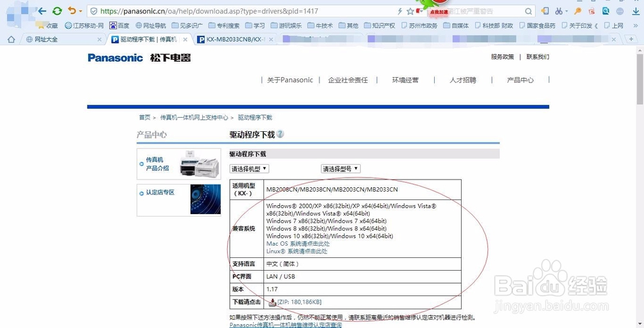The image size is (644, 328).
Task: Open the 专利搜索 bookmark folder
Action: point(224,26)
